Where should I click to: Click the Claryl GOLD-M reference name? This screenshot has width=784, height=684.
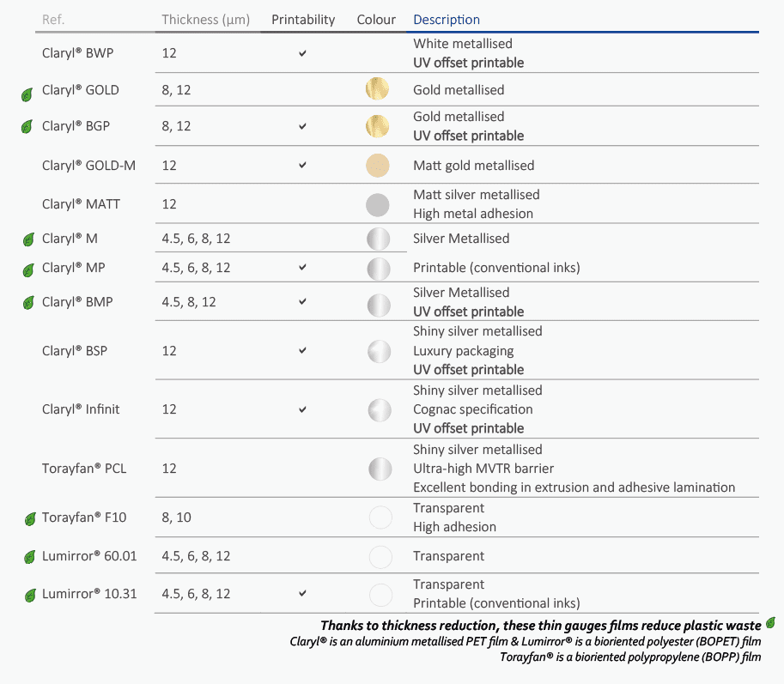pyautogui.click(x=88, y=166)
